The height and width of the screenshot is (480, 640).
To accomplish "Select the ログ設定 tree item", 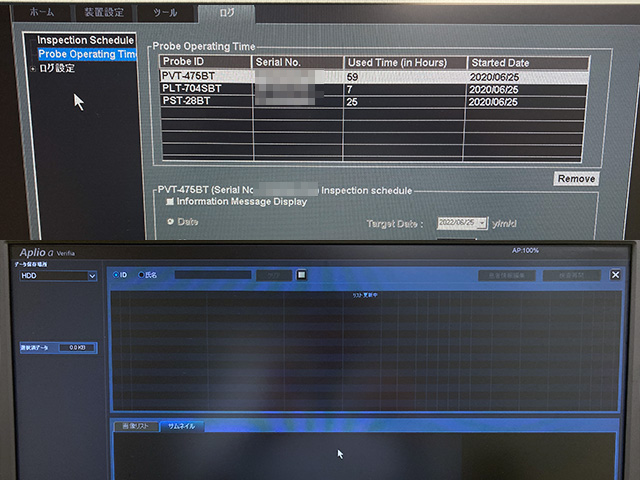I will click(57, 68).
